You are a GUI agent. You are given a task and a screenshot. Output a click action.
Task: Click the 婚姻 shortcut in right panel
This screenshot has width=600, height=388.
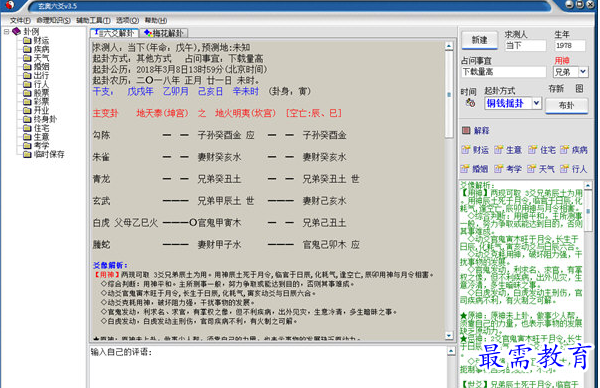(x=474, y=169)
